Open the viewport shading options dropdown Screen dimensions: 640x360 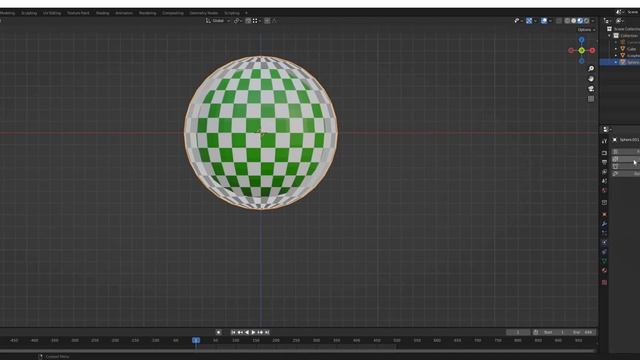click(x=593, y=21)
